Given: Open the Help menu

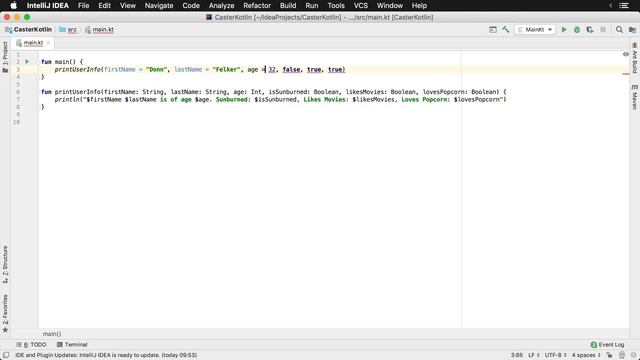Looking at the screenshot, I should click(x=419, y=6).
